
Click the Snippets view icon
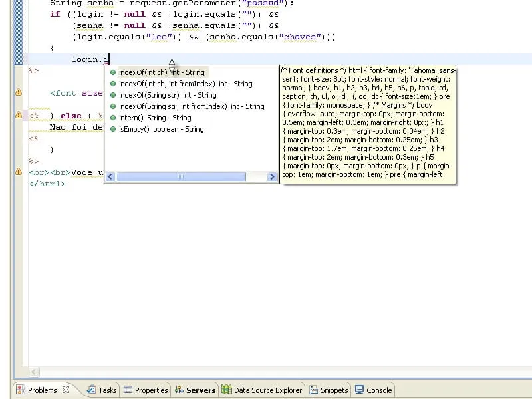313,390
